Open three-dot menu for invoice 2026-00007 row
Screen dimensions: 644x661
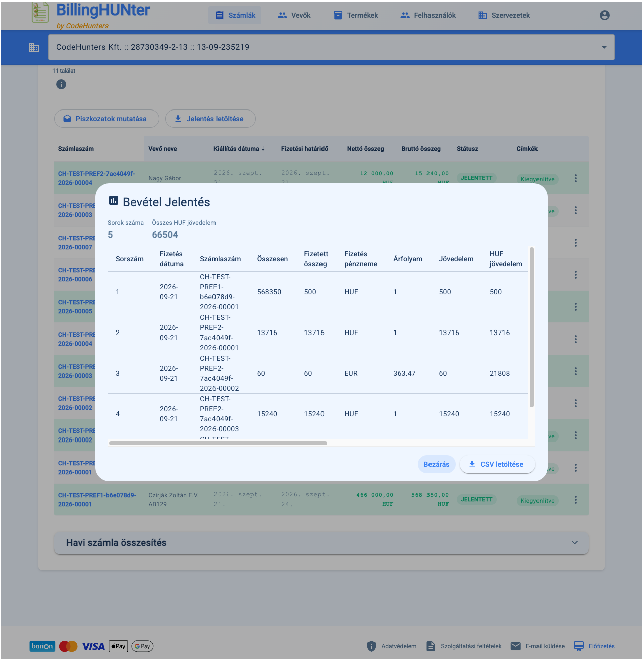pos(576,243)
